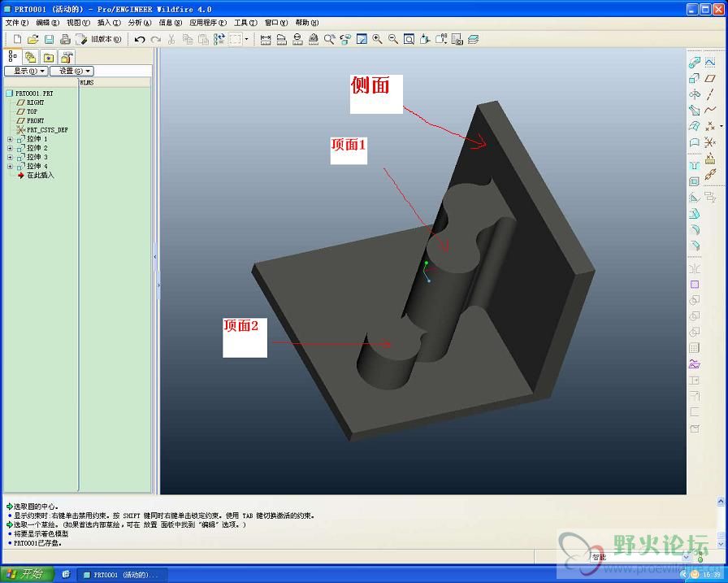Paste the copied feature
Screen dimensions: 728x583
(203, 40)
